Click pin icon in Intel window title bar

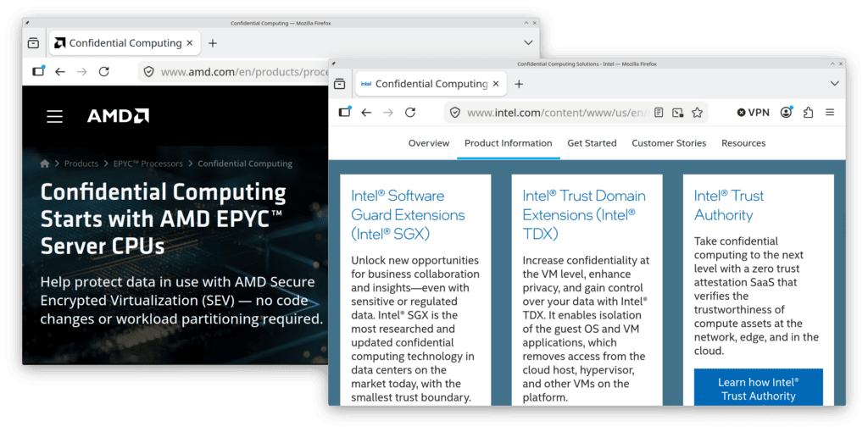click(x=334, y=64)
